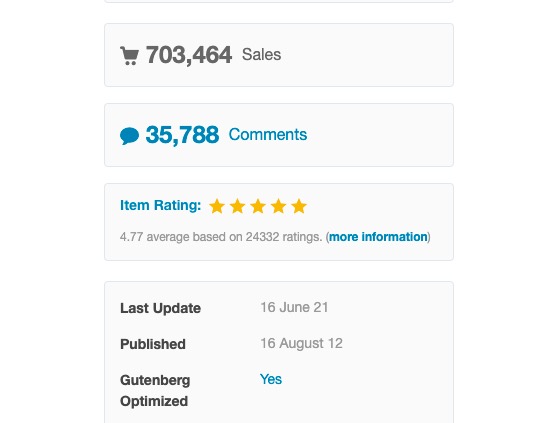
Task: Click the second rating star
Action: pos(237,206)
